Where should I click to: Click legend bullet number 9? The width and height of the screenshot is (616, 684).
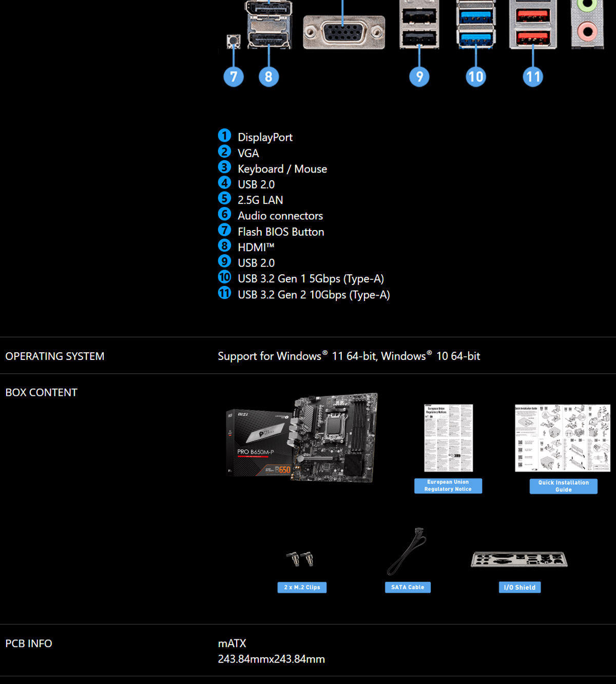point(224,261)
